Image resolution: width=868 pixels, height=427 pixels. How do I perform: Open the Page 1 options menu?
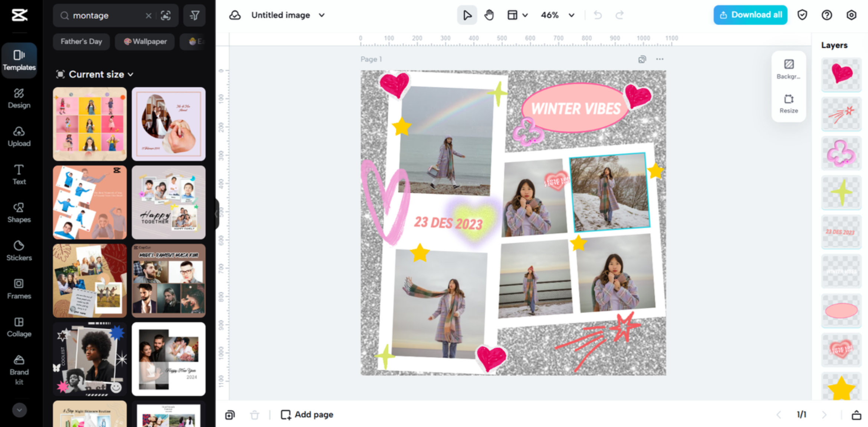(x=660, y=59)
